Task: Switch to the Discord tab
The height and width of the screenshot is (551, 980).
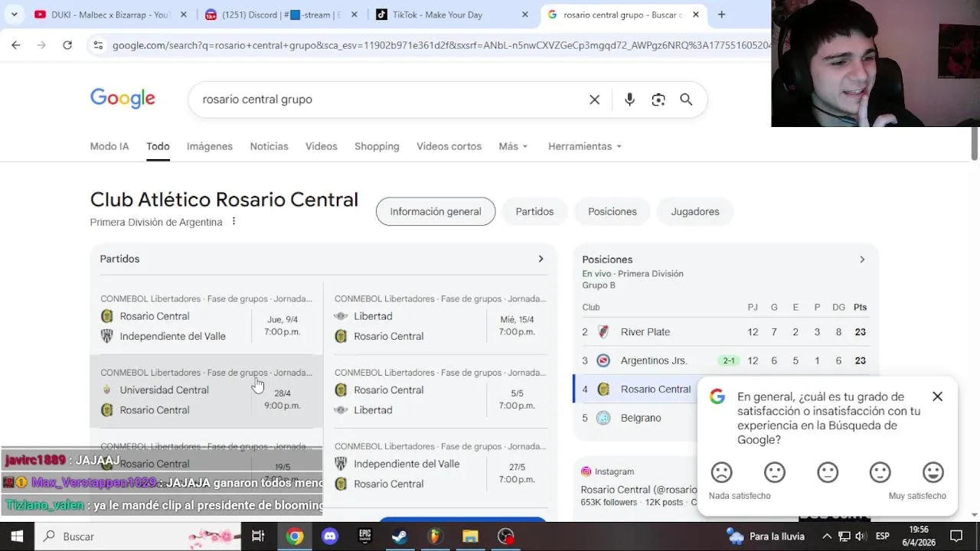Action: click(x=281, y=15)
